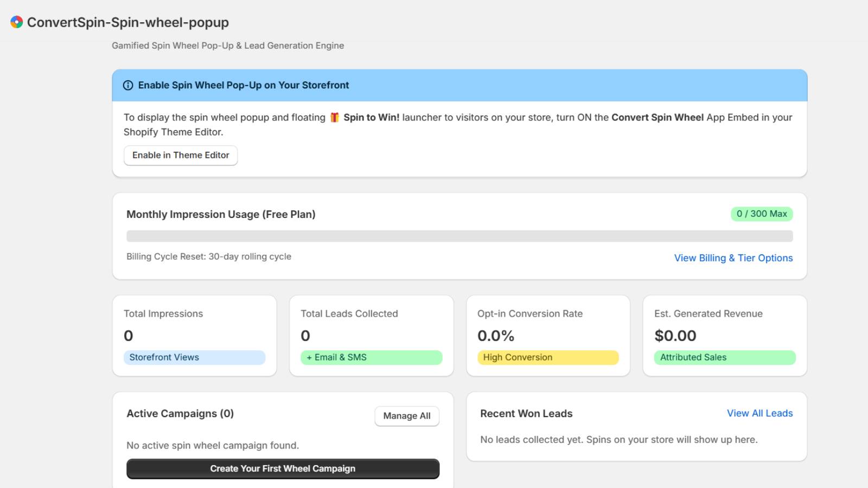Click the Opt-in Conversion Rate card
868x488 pixels.
[548, 336]
